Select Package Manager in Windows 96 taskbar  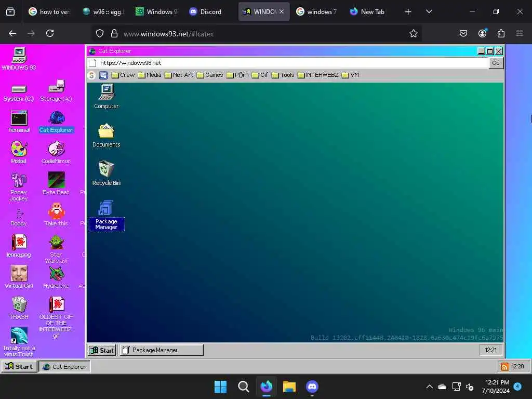coord(162,350)
